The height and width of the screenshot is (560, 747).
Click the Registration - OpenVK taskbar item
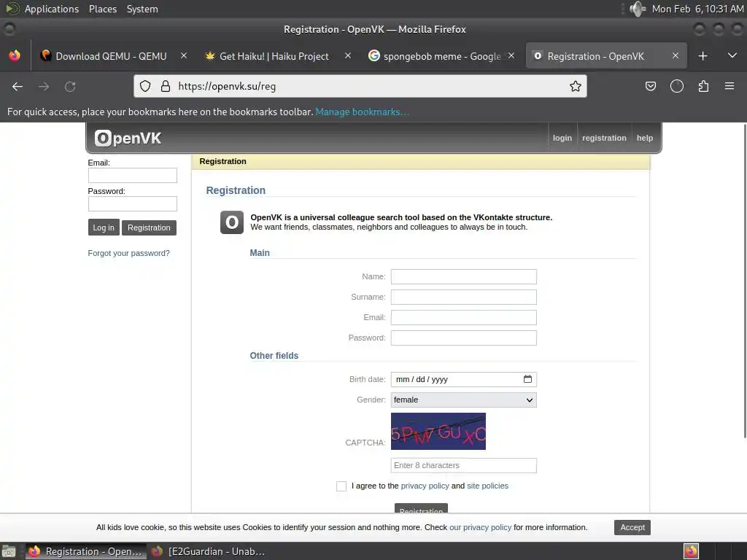click(86, 551)
